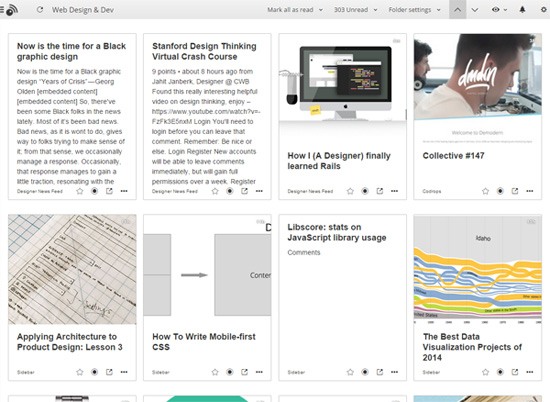Viewport: 550px width, 402px height.
Task: Open learned Rails article in new window
Action: click(380, 191)
